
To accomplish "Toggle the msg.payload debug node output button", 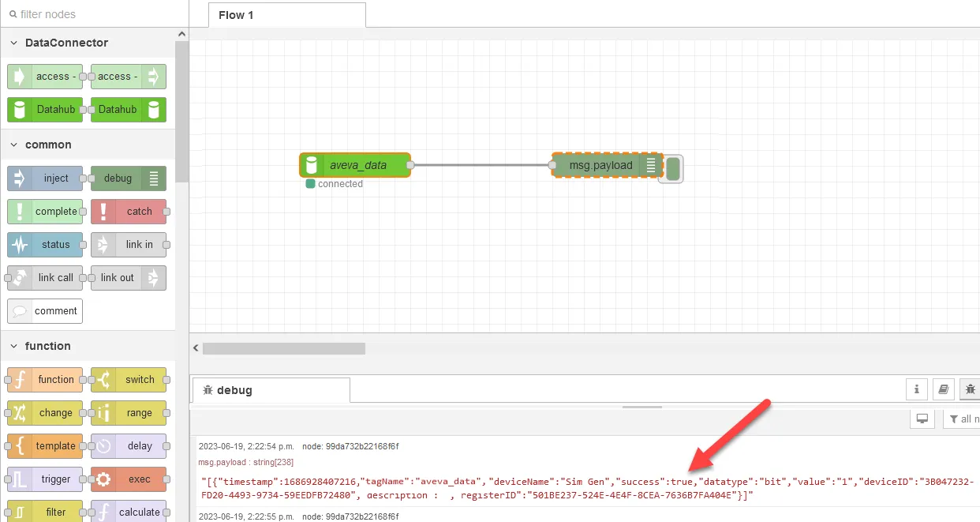I will (673, 168).
